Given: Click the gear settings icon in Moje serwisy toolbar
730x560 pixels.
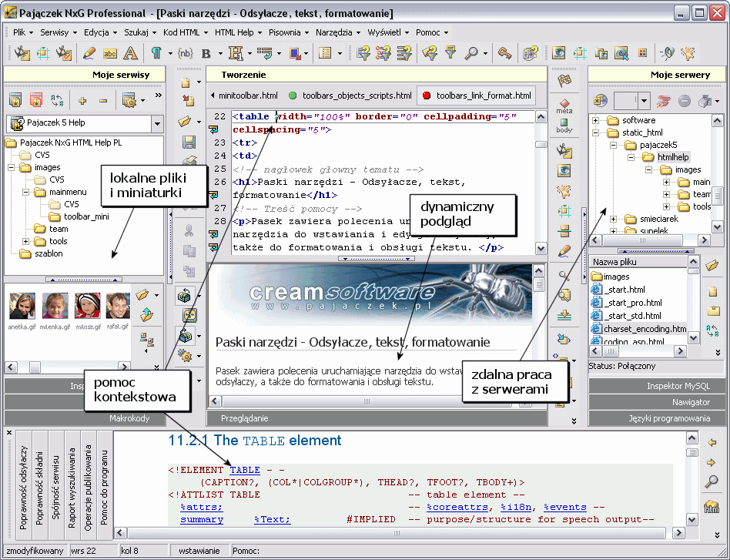Looking at the screenshot, I should [x=129, y=100].
